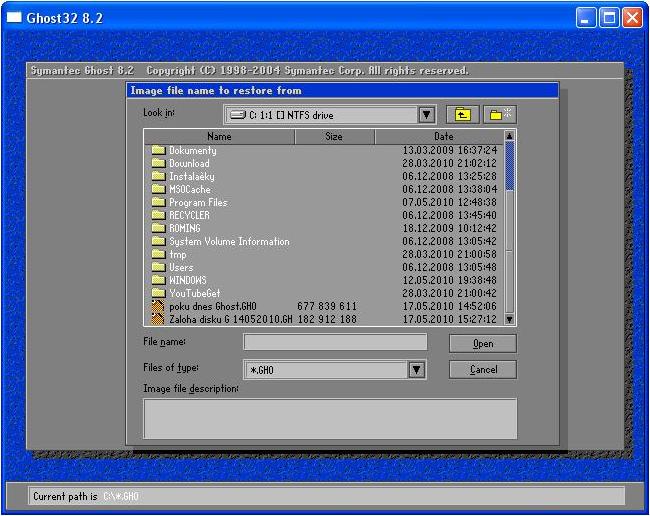Maximize the Ghost32 8.2 window

pos(609,18)
